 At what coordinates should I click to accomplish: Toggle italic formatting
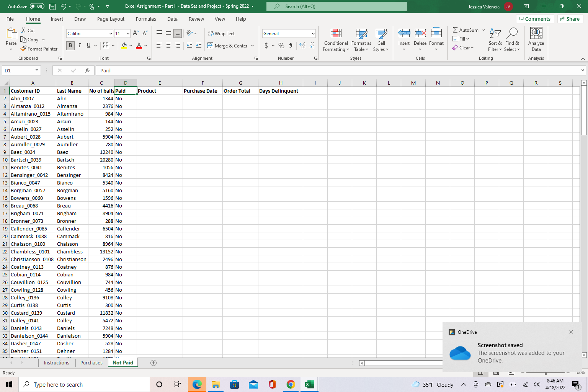pos(80,46)
